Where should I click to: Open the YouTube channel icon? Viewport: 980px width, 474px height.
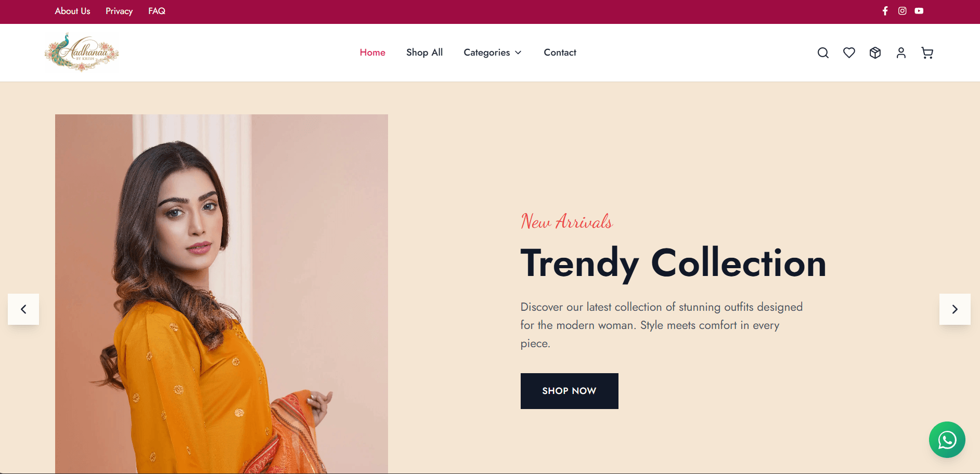pos(919,11)
